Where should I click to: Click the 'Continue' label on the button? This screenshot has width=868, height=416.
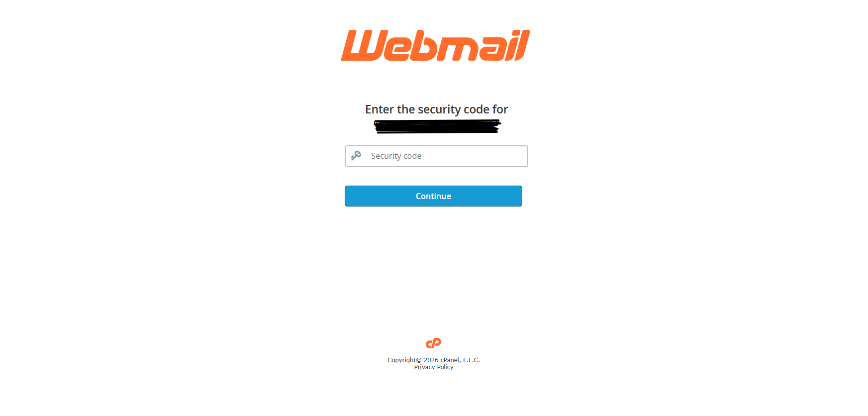pyautogui.click(x=433, y=196)
